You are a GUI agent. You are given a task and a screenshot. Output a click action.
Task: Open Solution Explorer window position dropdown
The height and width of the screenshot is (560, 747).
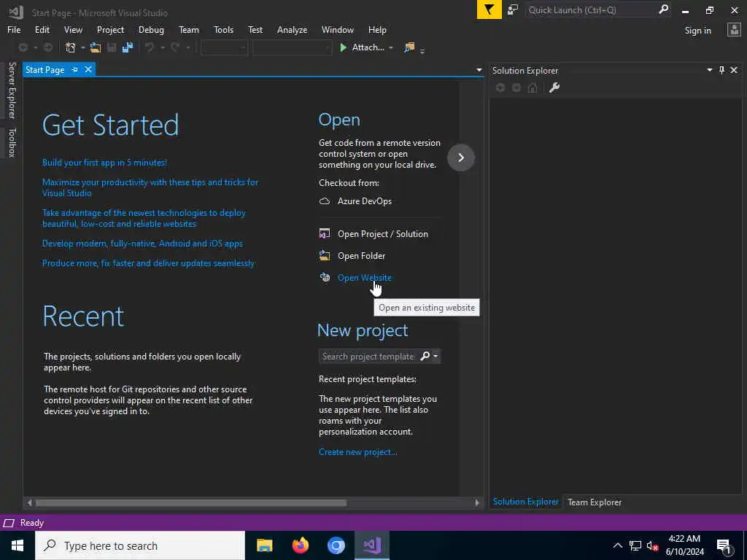point(709,70)
